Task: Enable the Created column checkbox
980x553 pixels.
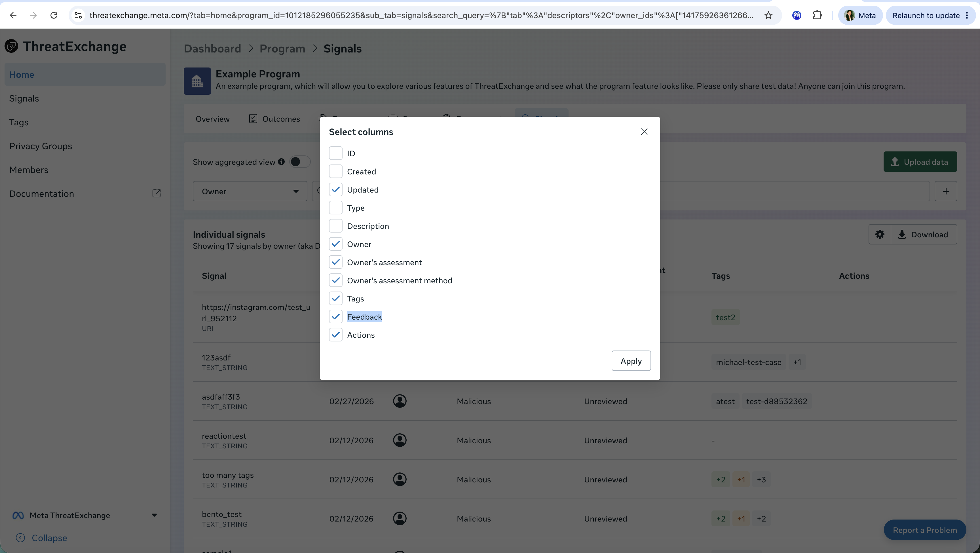Action: [335, 172]
